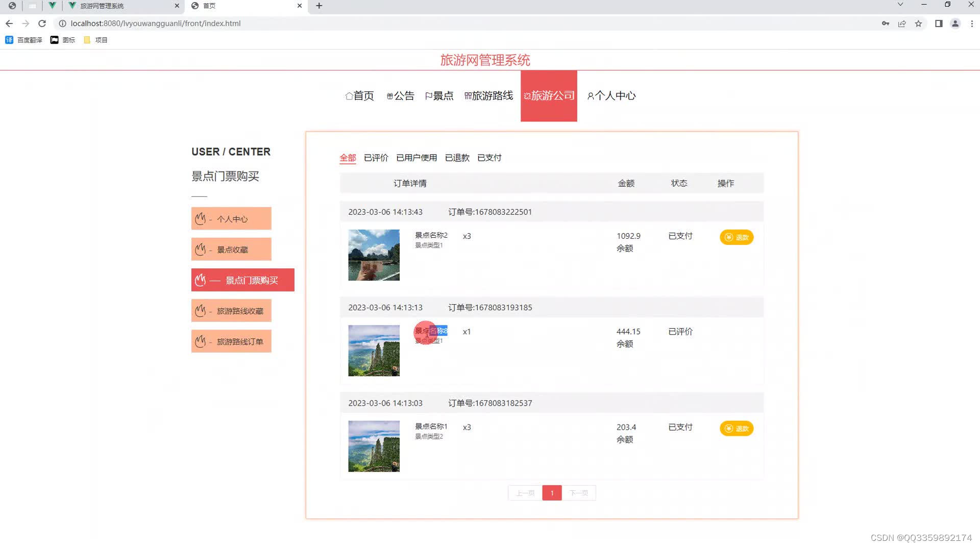Navigate to 首页 in the main menu

click(x=359, y=96)
